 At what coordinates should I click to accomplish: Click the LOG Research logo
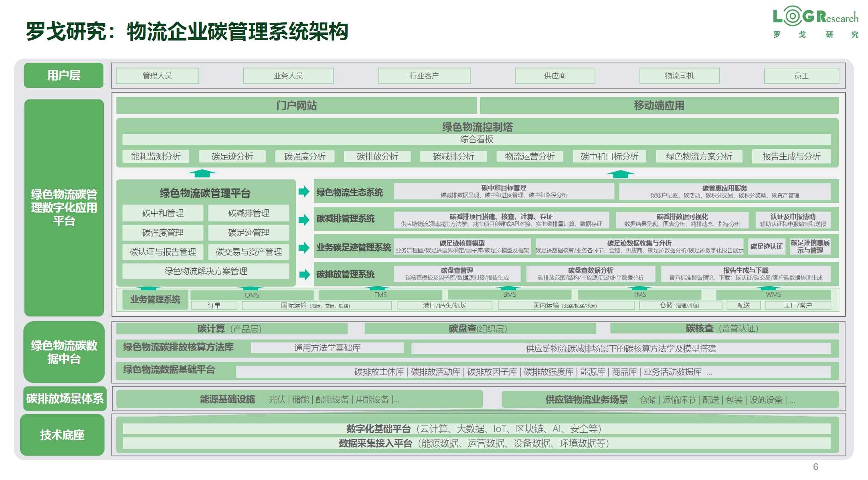(x=815, y=22)
